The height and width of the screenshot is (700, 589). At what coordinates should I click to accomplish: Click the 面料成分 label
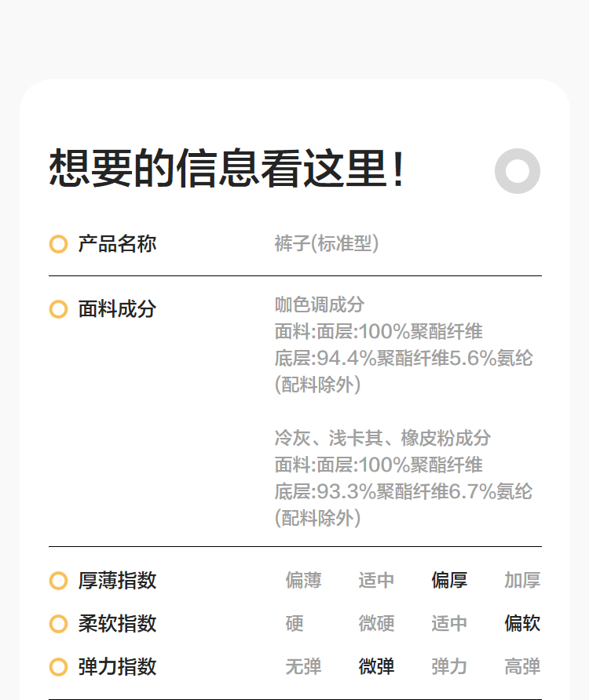pyautogui.click(x=117, y=309)
